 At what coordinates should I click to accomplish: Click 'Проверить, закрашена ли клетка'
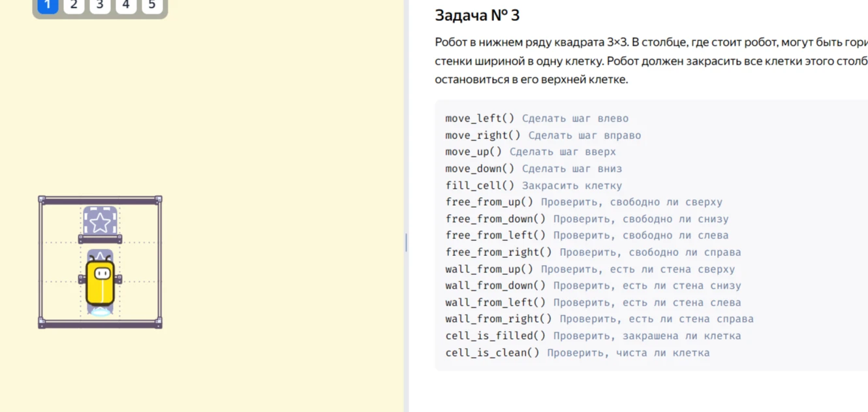click(647, 336)
